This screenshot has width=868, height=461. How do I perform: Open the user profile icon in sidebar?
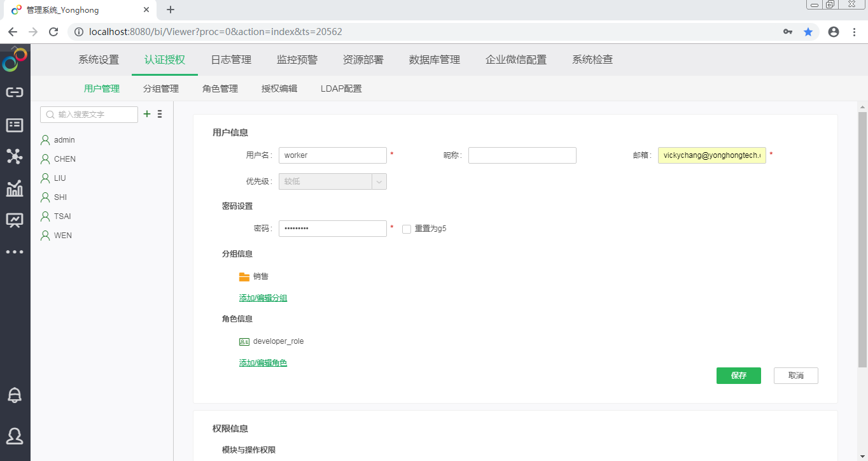coord(15,436)
